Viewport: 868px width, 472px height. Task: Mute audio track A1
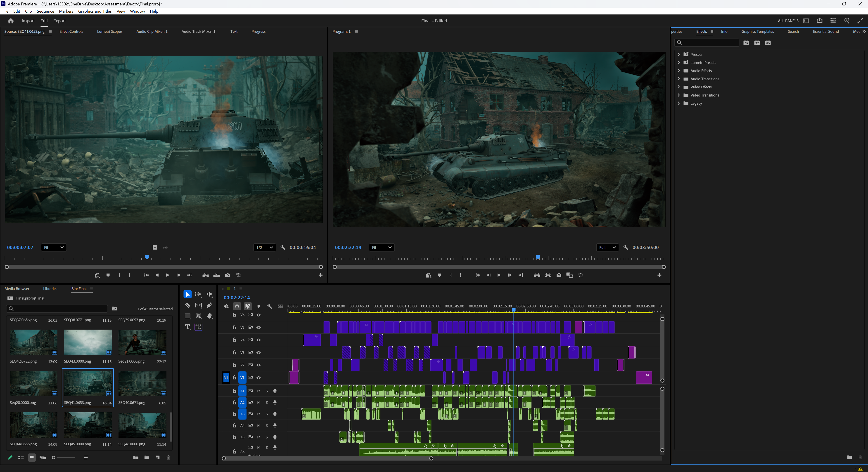(259, 391)
